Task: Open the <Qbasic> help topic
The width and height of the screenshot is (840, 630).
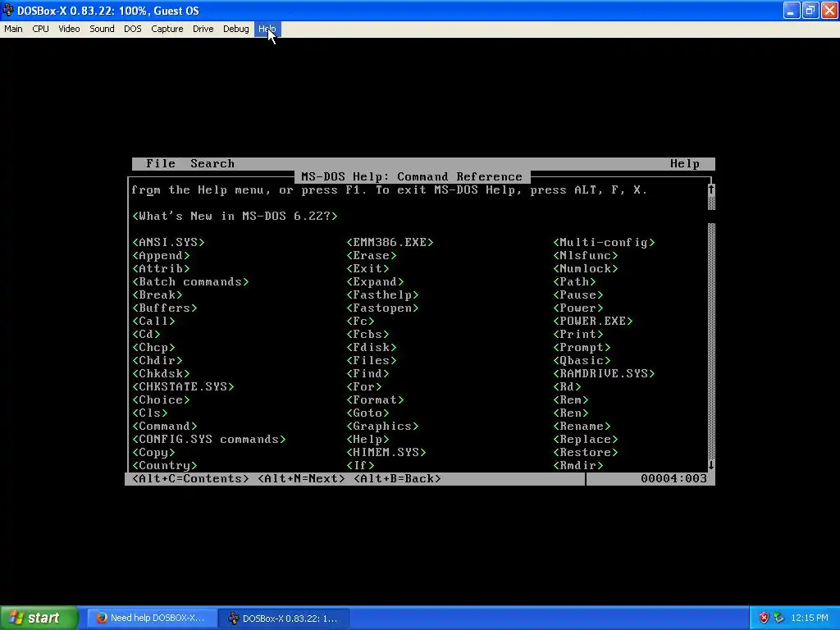Action: click(x=582, y=361)
